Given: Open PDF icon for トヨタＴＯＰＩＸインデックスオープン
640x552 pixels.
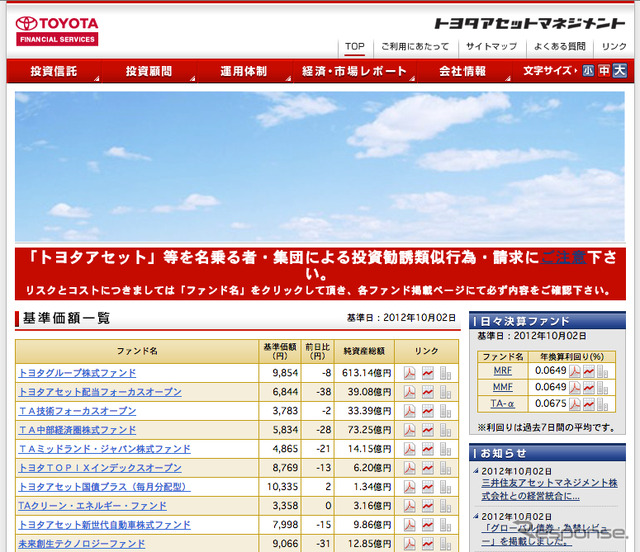Looking at the screenshot, I should [x=409, y=468].
